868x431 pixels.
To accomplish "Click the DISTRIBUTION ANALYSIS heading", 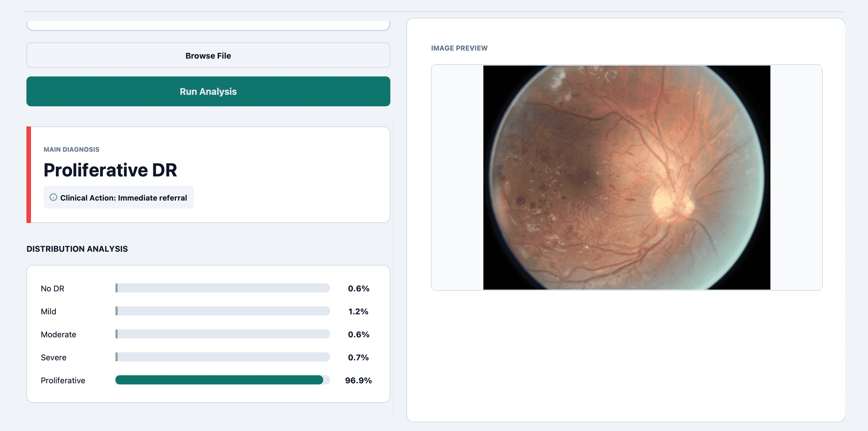I will coord(77,249).
